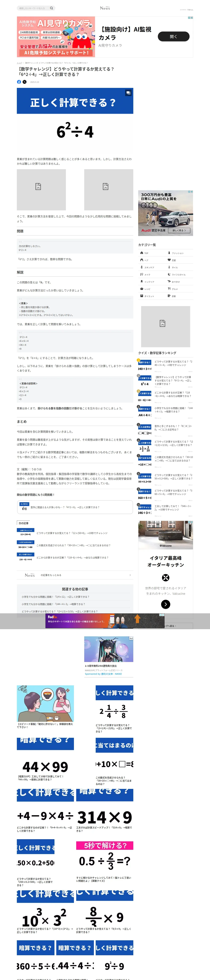Screen dimensions: 210x980
Task: Open similar challenge 4^2÷8 card
Action: click(75, 507)
